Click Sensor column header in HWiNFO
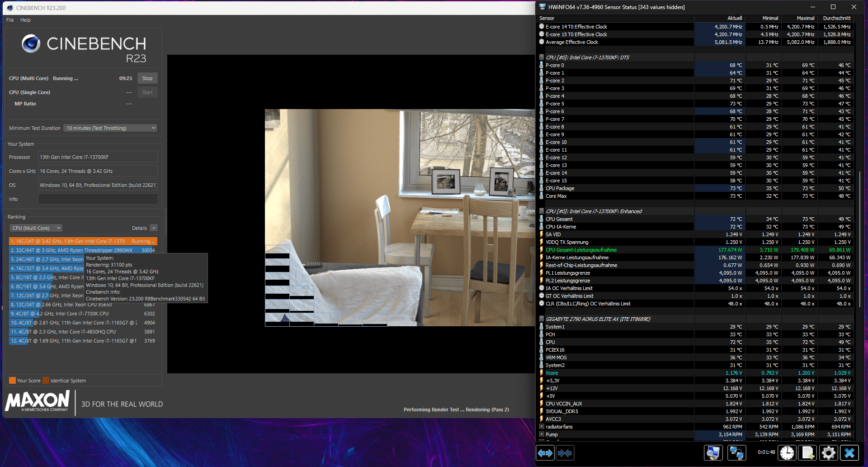868x467 pixels. (x=615, y=18)
